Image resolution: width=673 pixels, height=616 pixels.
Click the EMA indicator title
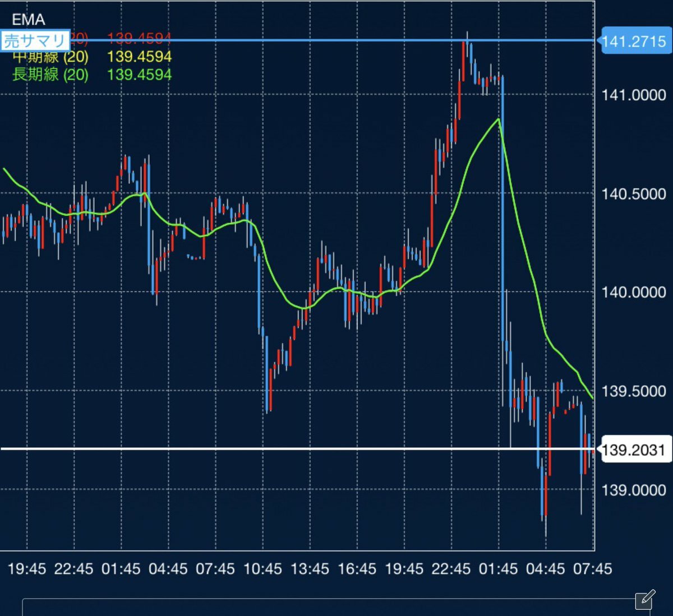click(x=28, y=20)
